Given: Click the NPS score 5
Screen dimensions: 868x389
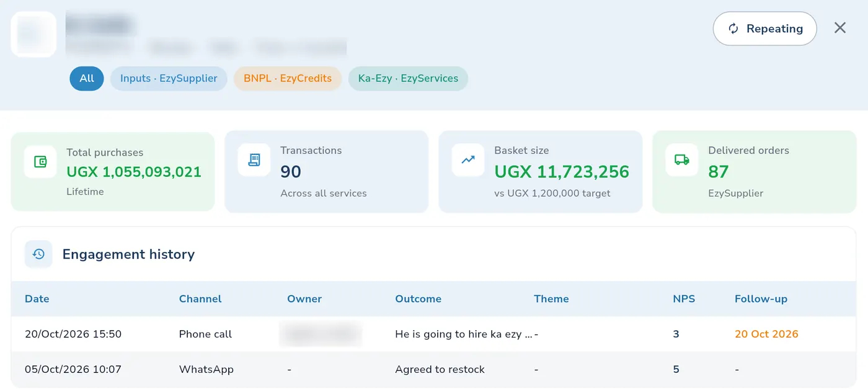Looking at the screenshot, I should tap(676, 369).
